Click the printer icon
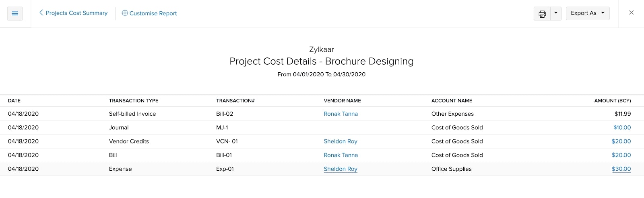This screenshot has width=644, height=198. coord(542,14)
